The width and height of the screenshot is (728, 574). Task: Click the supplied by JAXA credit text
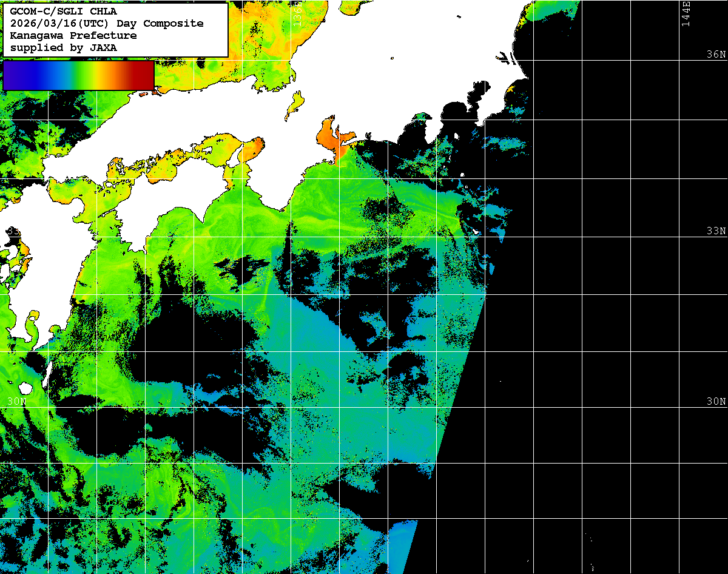click(63, 47)
